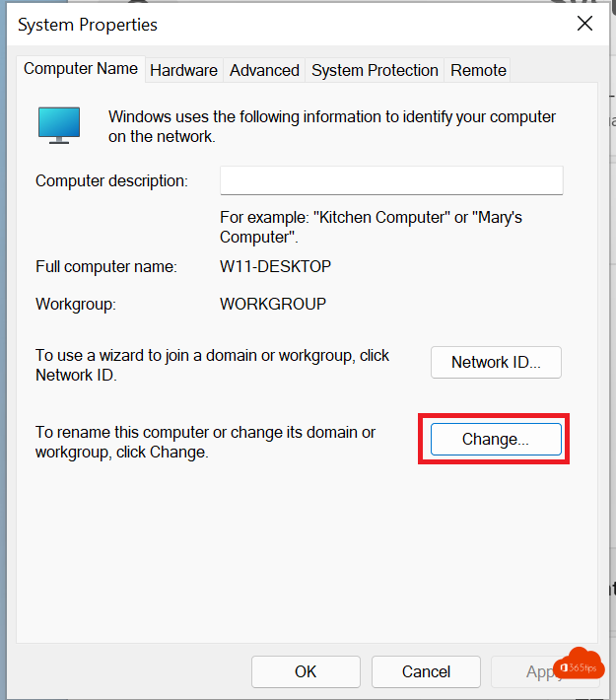Click Change to rename this computer

tap(496, 440)
